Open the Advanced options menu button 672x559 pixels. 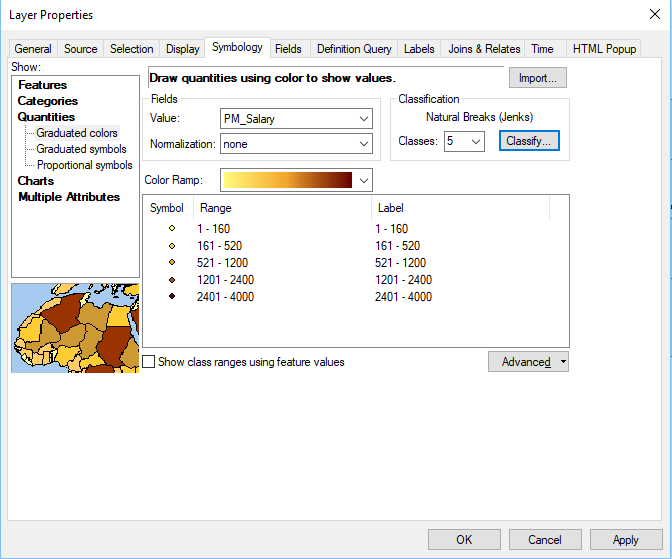pos(528,362)
